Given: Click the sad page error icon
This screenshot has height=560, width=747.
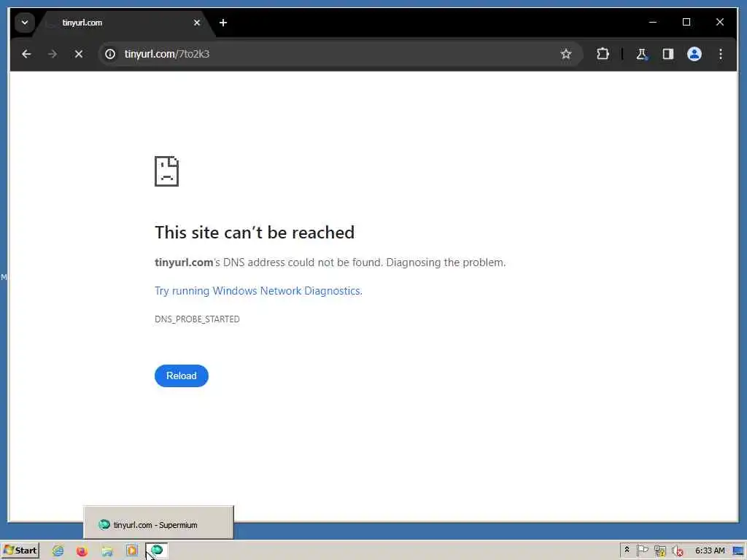Looking at the screenshot, I should tap(166, 171).
